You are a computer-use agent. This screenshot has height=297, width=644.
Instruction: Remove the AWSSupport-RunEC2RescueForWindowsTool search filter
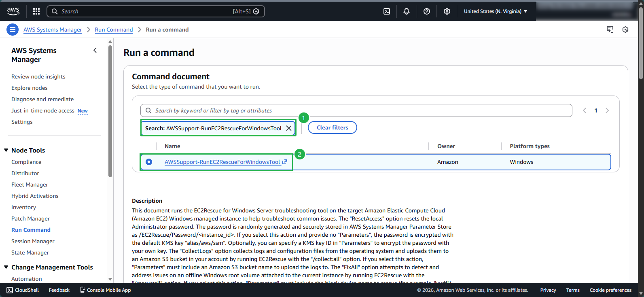(289, 128)
